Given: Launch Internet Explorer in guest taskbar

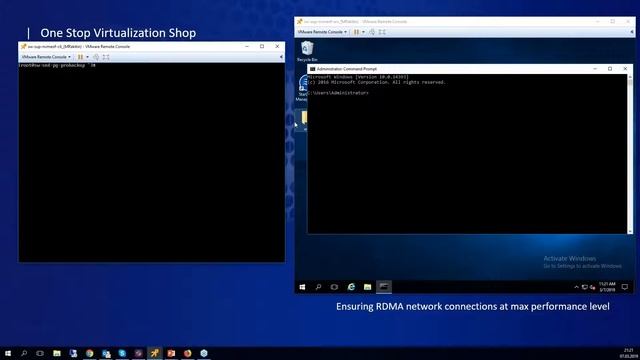Looking at the screenshot, I should point(351,287).
